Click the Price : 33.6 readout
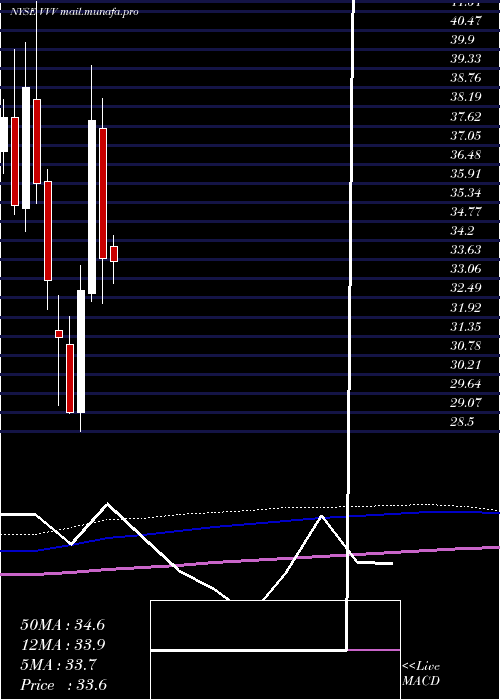Image resolution: width=500 pixels, height=700 pixels. click(x=63, y=685)
